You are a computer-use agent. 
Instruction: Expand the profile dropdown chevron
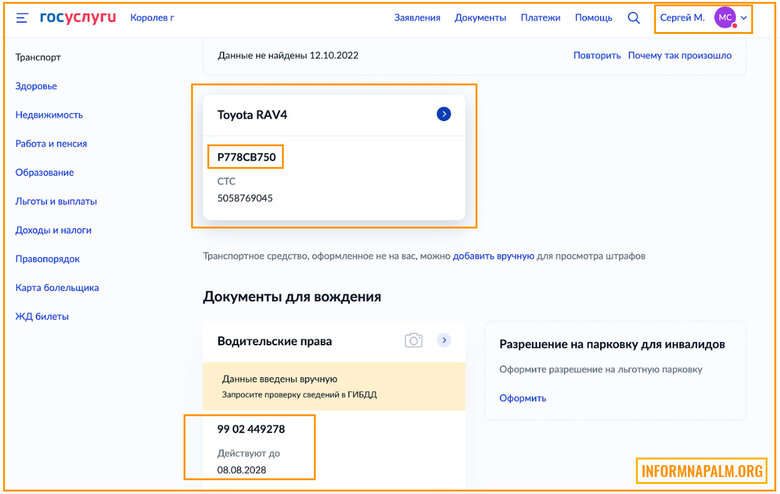coord(744,18)
